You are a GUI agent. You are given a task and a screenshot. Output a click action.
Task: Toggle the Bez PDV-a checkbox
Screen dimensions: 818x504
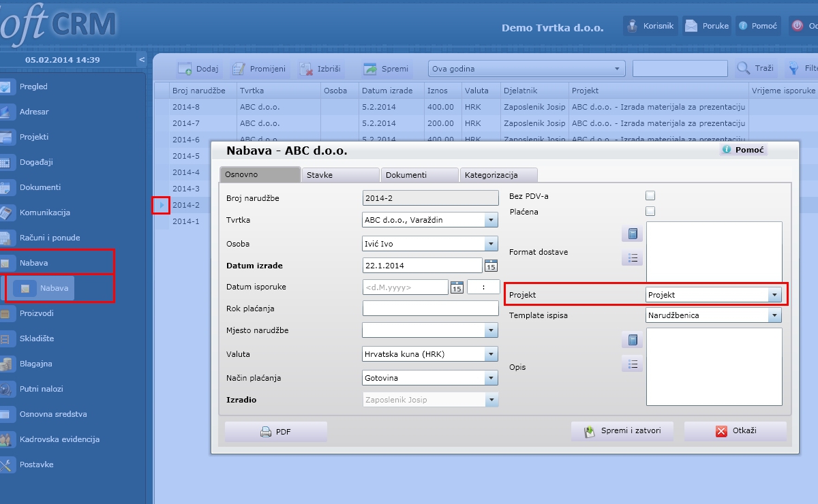pyautogui.click(x=650, y=196)
